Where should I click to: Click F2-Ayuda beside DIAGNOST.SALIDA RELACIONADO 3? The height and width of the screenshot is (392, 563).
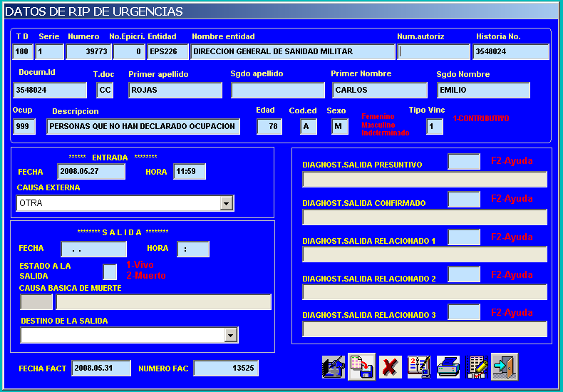click(x=512, y=313)
